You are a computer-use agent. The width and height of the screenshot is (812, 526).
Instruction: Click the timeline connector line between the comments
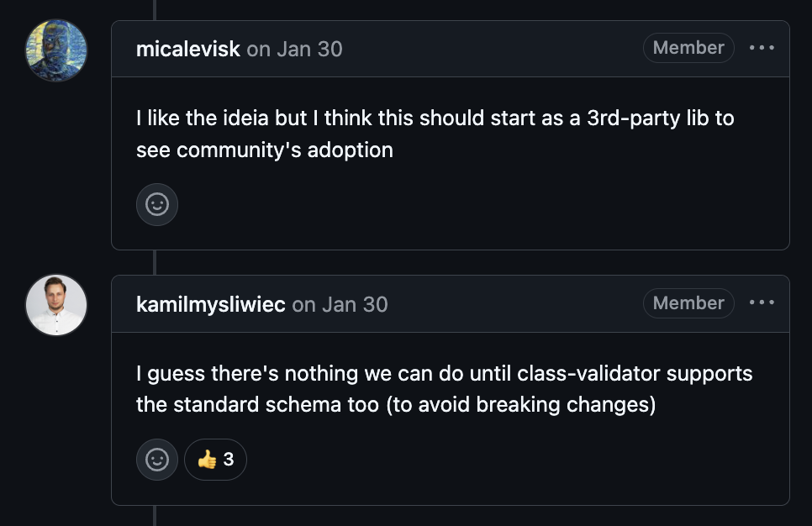155,262
